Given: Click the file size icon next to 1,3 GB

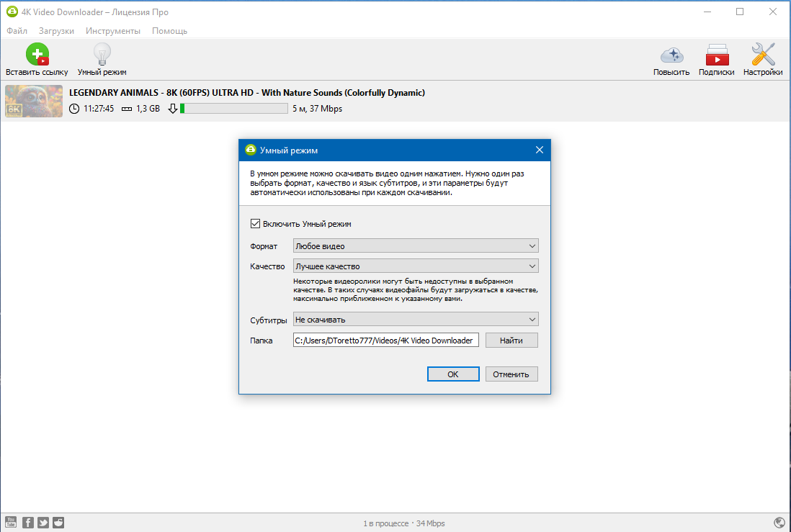Looking at the screenshot, I should (x=127, y=109).
